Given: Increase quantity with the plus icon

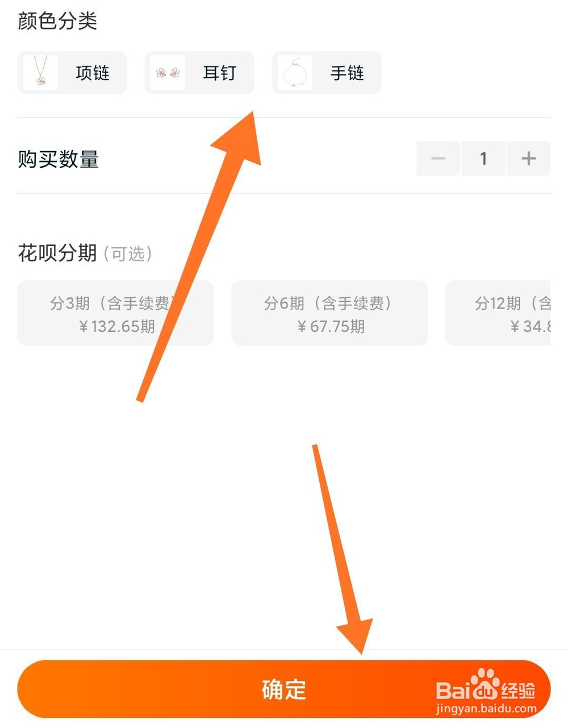Looking at the screenshot, I should point(529,158).
